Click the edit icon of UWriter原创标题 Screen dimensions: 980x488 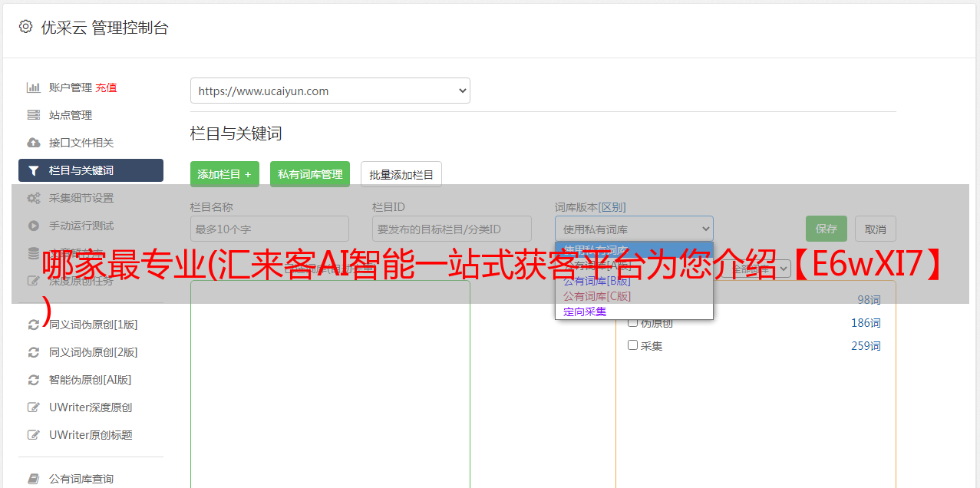(x=34, y=435)
